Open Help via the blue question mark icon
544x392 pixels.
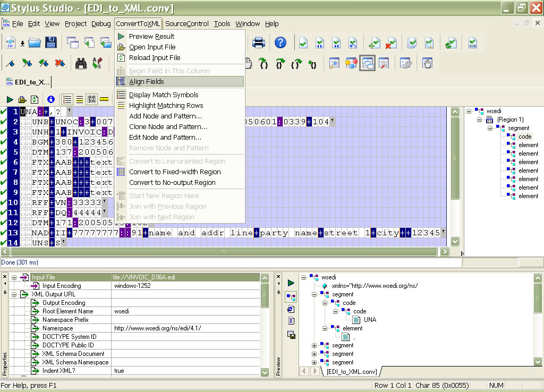click(x=280, y=43)
